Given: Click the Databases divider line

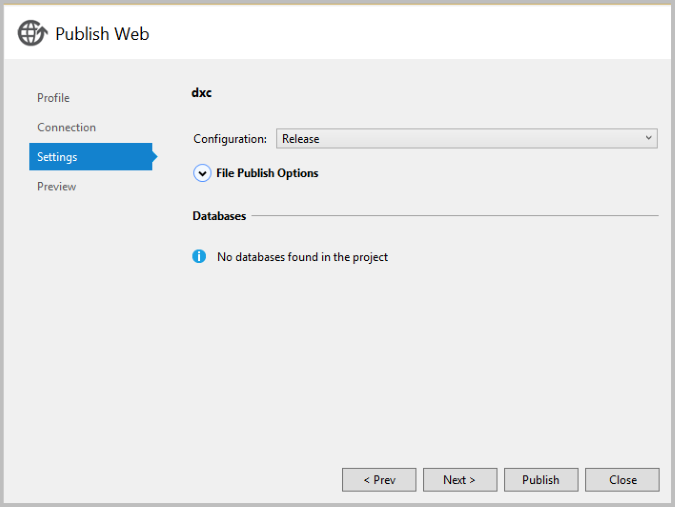Looking at the screenshot, I should tap(455, 216).
